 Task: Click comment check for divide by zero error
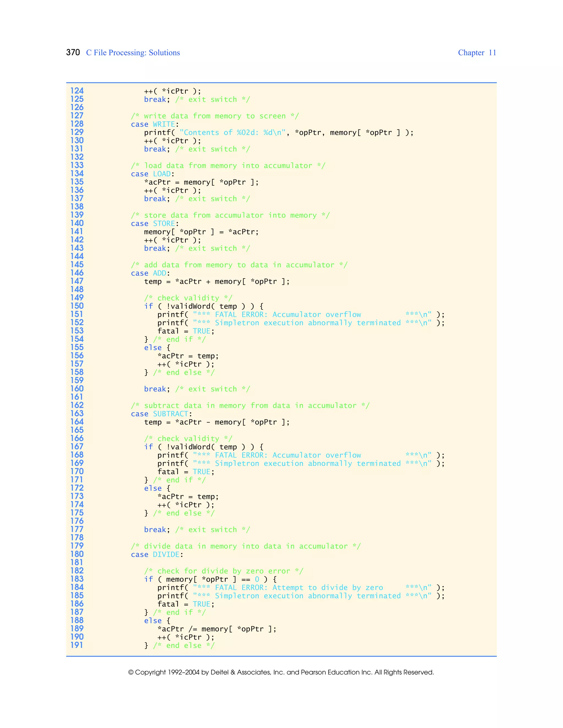[223, 571]
